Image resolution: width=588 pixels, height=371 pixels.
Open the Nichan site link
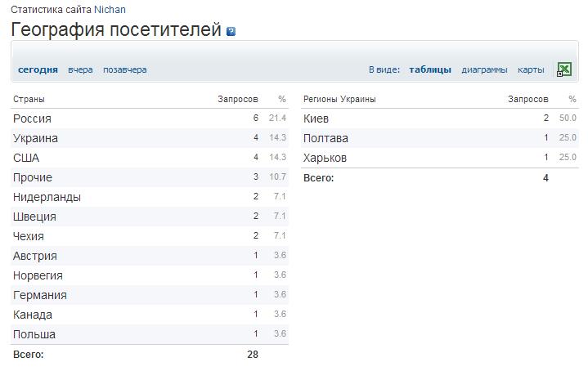110,10
